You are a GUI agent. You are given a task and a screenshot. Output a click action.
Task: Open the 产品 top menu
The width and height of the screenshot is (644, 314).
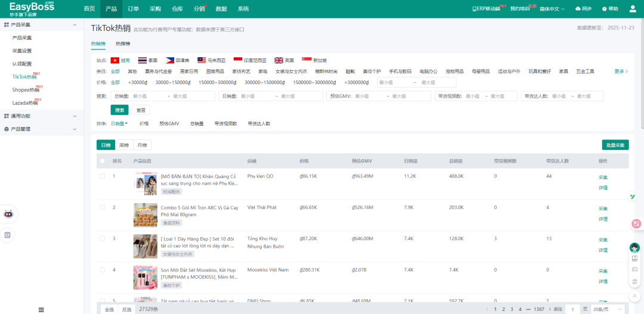pyautogui.click(x=111, y=8)
